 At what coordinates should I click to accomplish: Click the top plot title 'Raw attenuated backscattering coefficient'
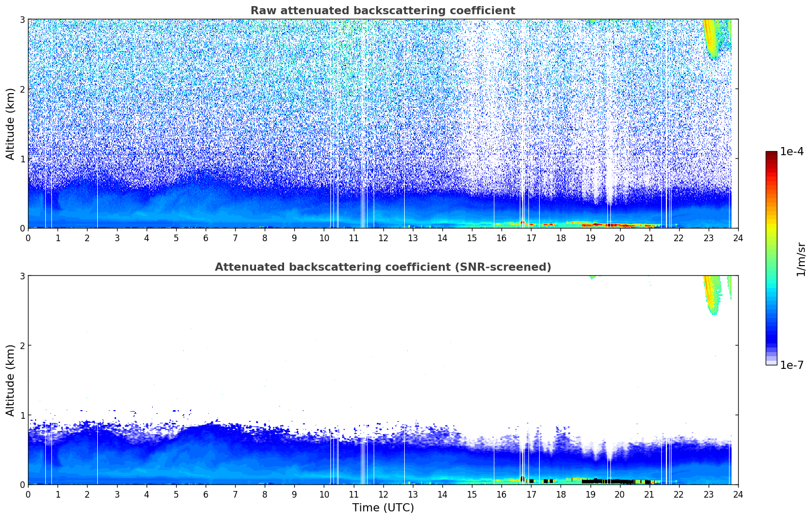383,11
